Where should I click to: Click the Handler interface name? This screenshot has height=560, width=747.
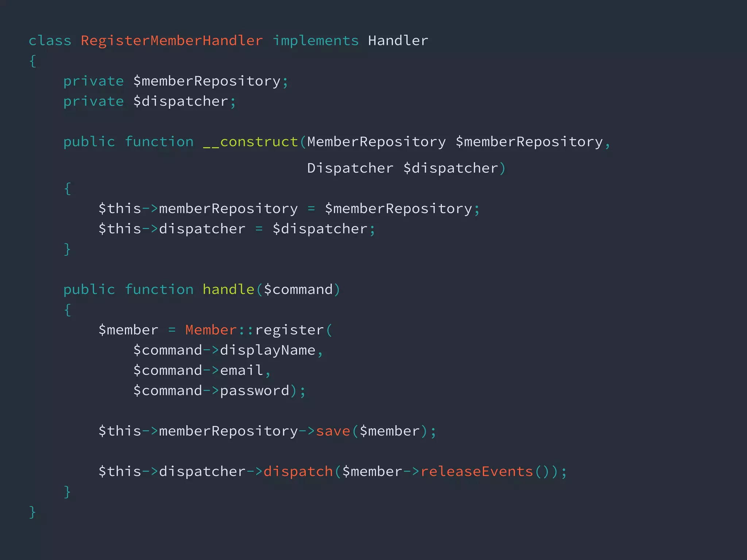[398, 40]
